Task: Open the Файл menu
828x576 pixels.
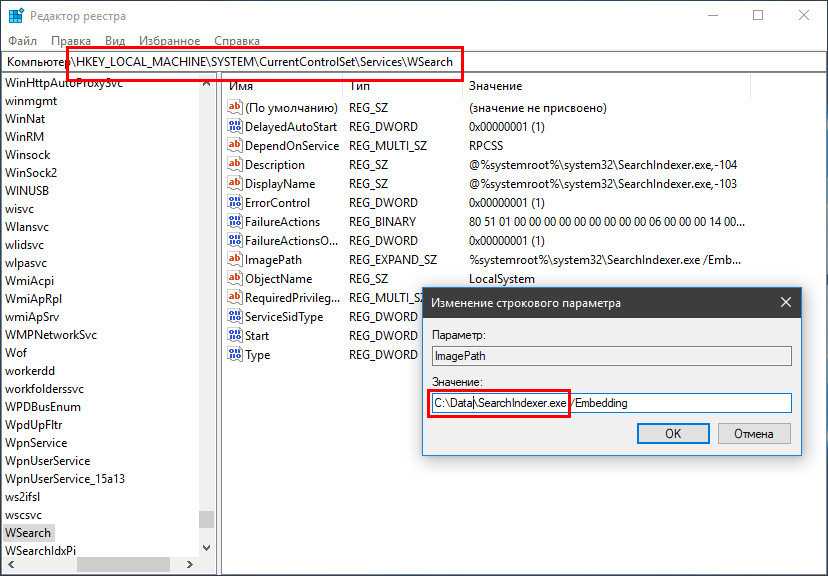Action: point(22,41)
